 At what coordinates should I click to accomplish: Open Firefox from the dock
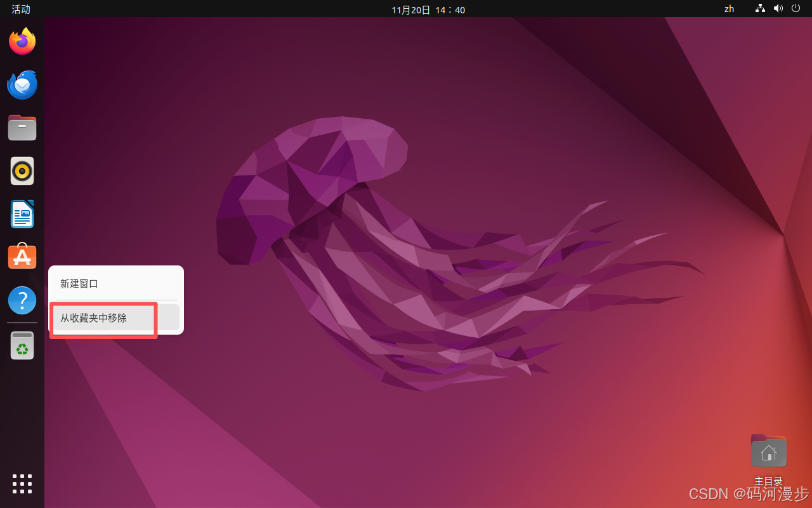tap(22, 41)
